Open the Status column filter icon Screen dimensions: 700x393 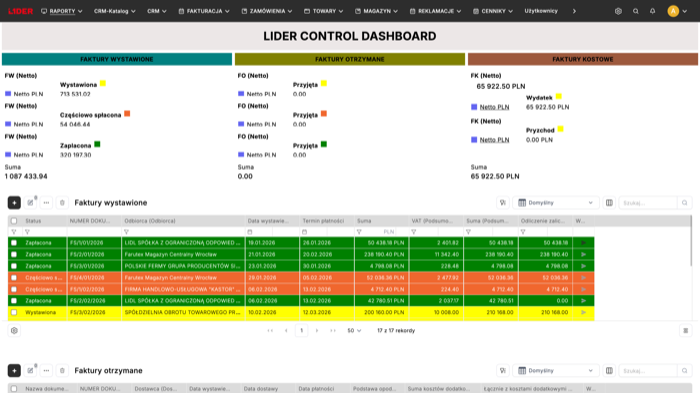point(27,232)
